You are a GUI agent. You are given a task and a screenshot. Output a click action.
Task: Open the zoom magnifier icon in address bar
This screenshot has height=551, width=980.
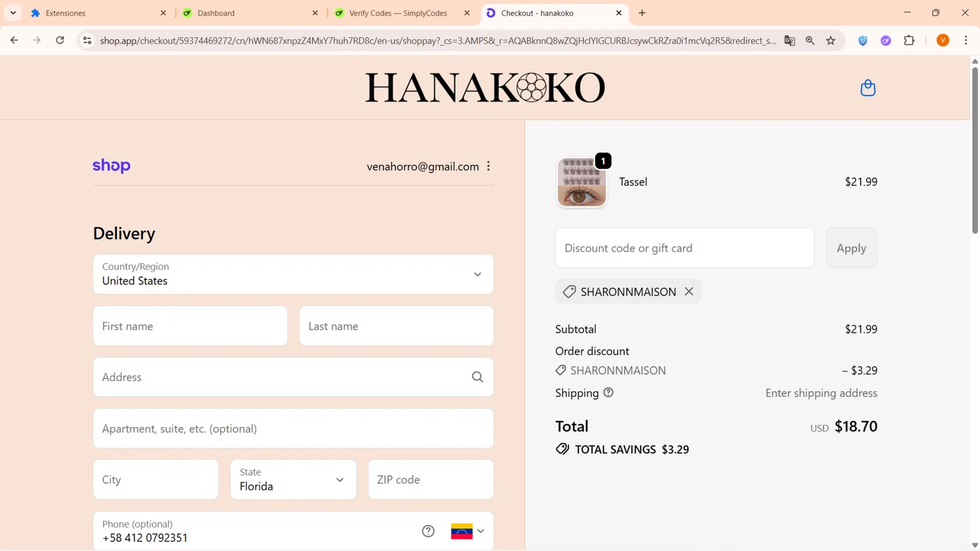point(810,40)
